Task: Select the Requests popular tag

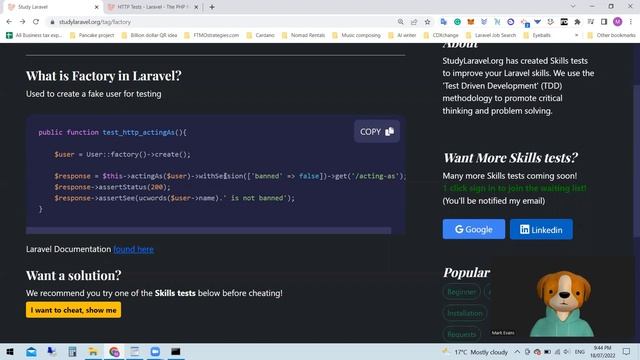Action: (462, 334)
